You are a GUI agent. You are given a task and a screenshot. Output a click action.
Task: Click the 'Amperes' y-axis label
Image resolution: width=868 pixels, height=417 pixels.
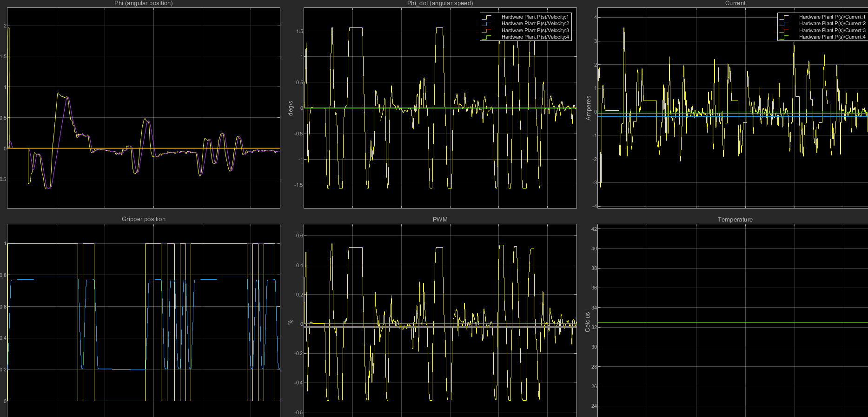pyautogui.click(x=589, y=108)
